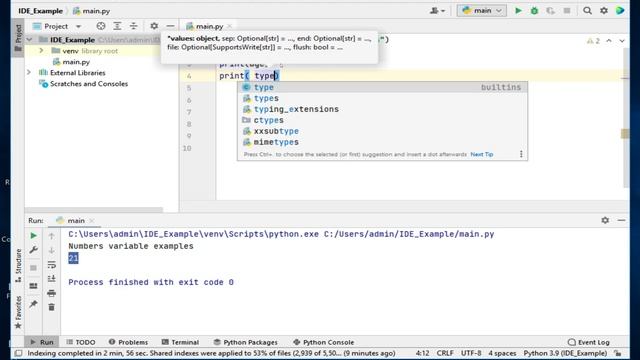This screenshot has width=640, height=360.
Task: Choose the 'types' completion suggestion
Action: pos(382,98)
